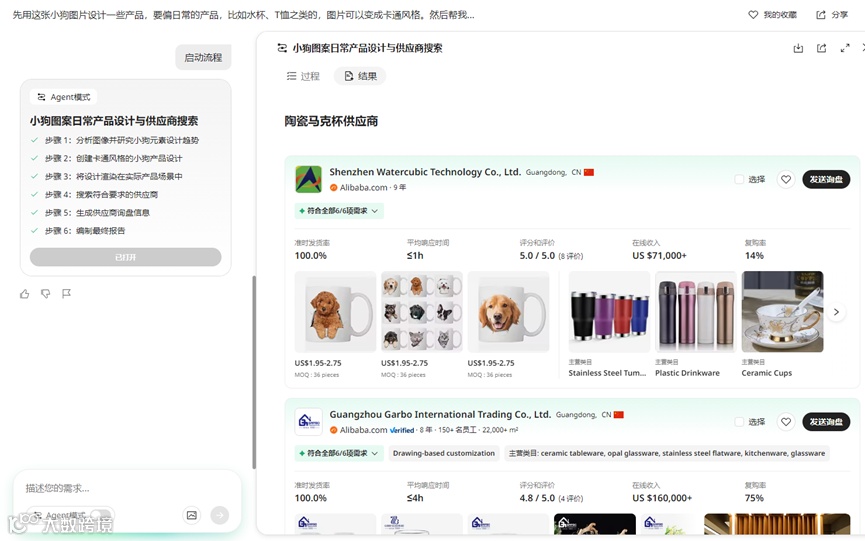Image resolution: width=865 pixels, height=541 pixels.
Task: Favorite Shenzhen Watercubic with heart icon
Action: [x=786, y=179]
